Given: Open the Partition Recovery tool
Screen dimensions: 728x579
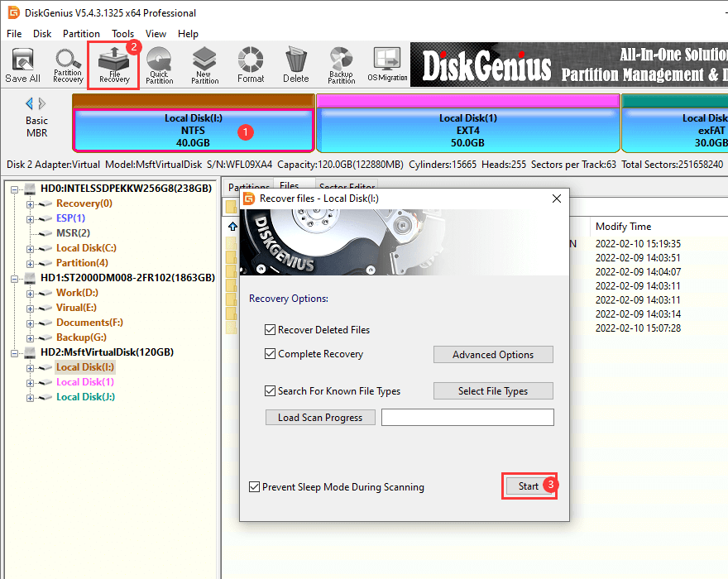Looking at the screenshot, I should (68, 66).
